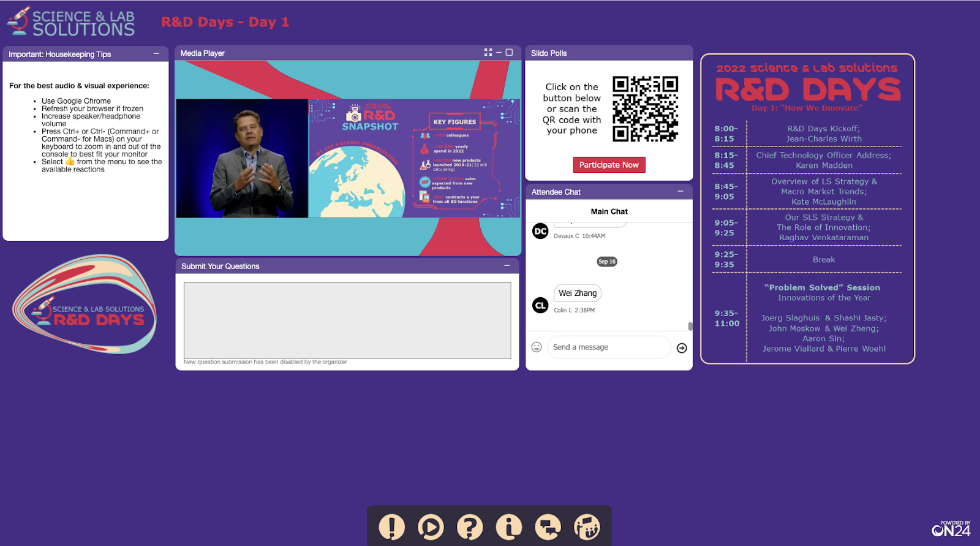The height and width of the screenshot is (546, 980).
Task: Click the Science & Lab Solutions logo
Action: pyautogui.click(x=71, y=22)
